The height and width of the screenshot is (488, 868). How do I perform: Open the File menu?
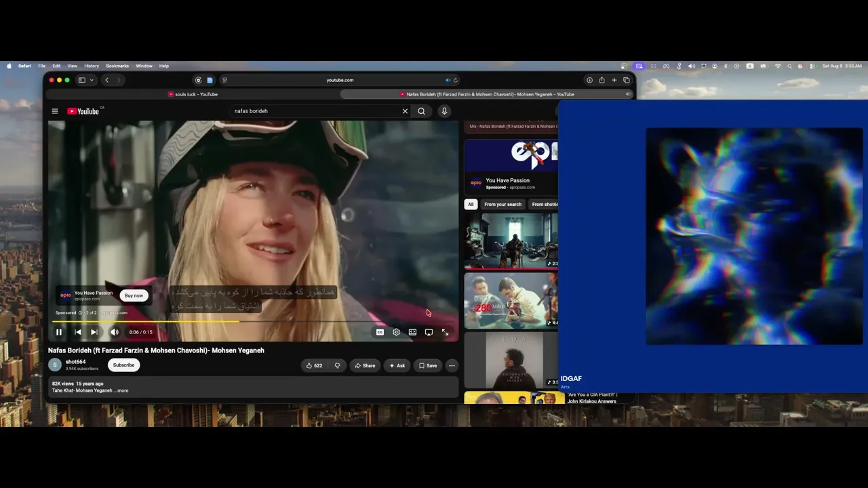click(x=41, y=66)
